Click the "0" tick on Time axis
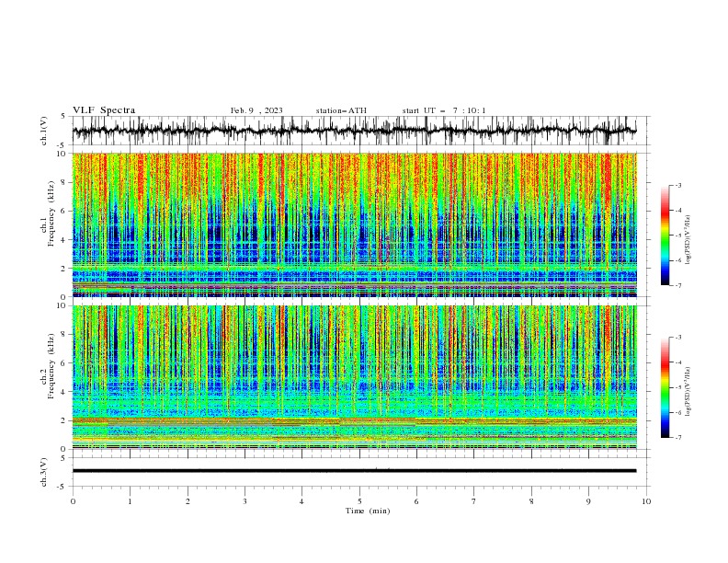 (73, 501)
